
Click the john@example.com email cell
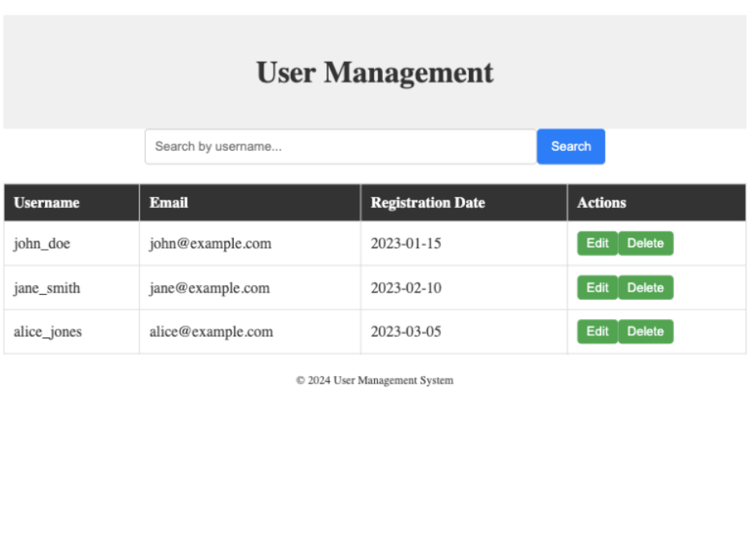click(210, 243)
